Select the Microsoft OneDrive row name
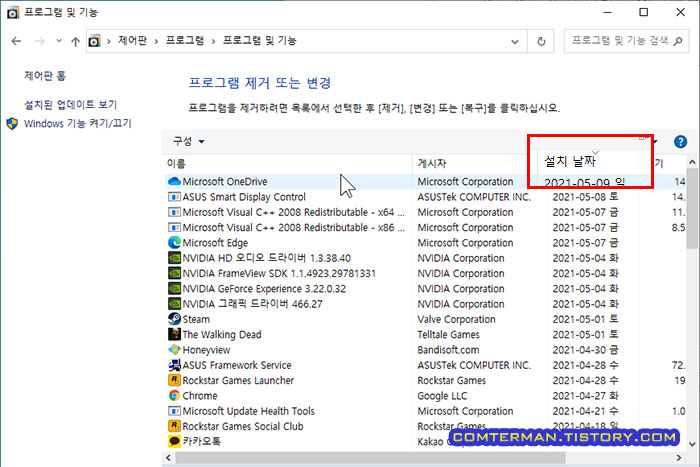The height and width of the screenshot is (467, 700). [x=225, y=182]
